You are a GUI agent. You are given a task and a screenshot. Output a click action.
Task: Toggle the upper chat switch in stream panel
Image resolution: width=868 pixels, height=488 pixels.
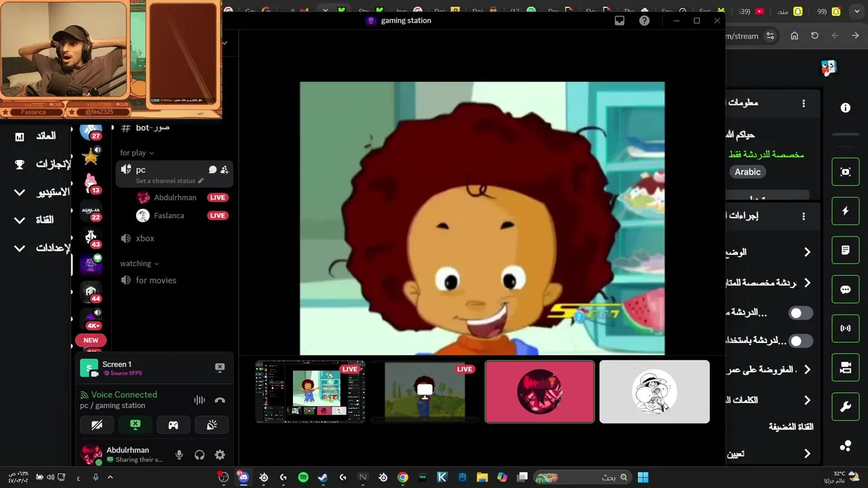tap(801, 313)
